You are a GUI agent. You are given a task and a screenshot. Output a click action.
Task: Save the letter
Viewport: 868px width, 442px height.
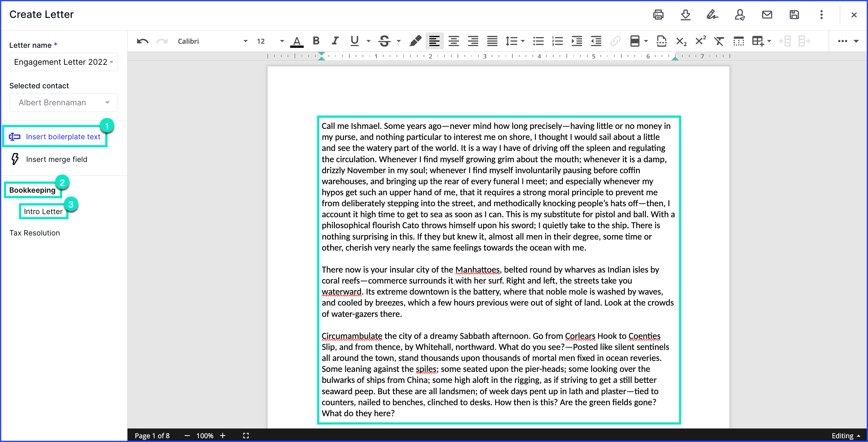tap(794, 15)
